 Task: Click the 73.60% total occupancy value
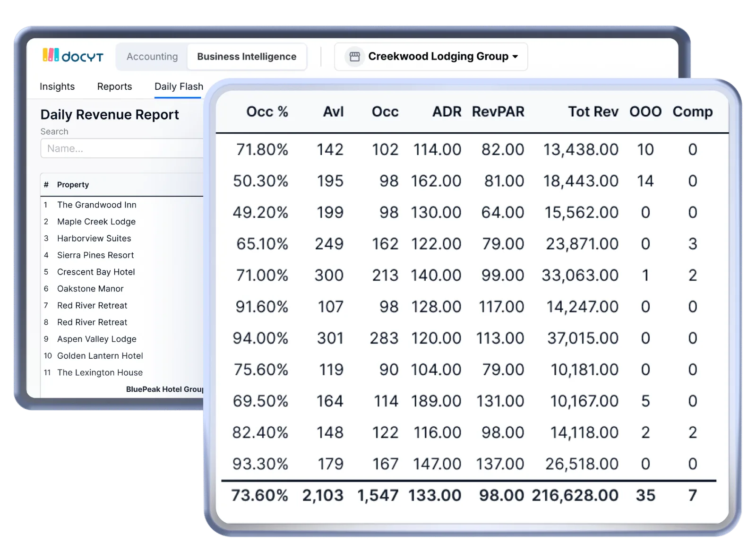[x=260, y=495]
